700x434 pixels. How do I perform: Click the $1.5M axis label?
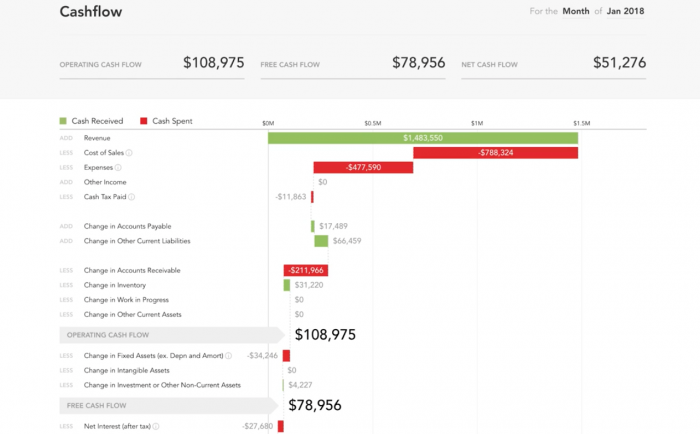[x=582, y=123]
